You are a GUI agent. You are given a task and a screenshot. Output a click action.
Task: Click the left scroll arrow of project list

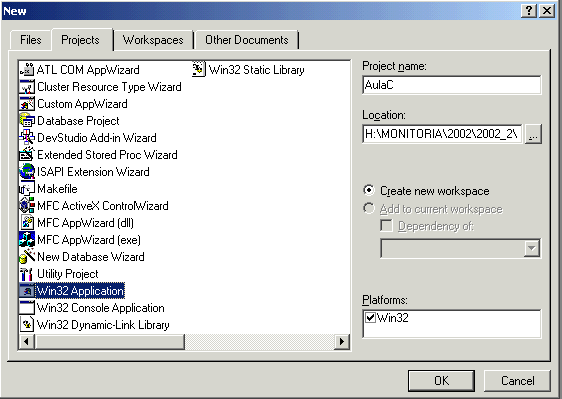[x=26, y=341]
